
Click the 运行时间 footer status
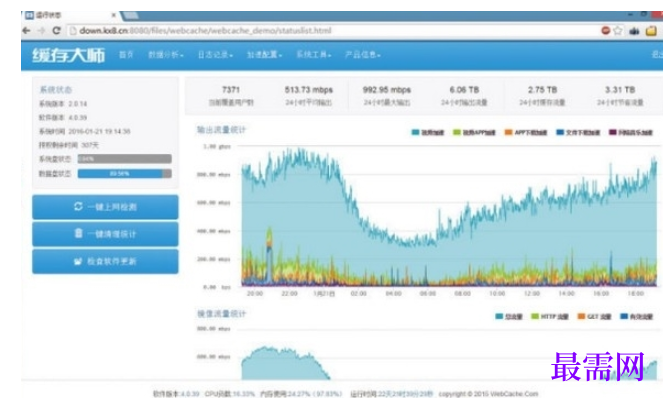pos(392,394)
